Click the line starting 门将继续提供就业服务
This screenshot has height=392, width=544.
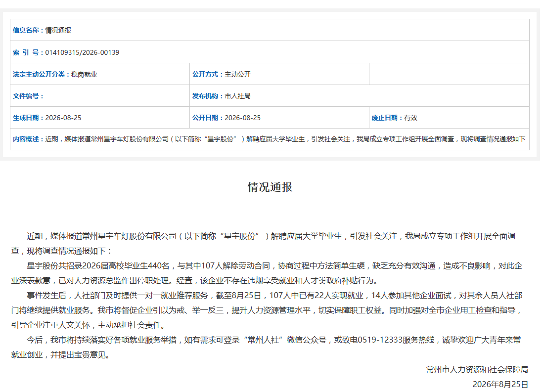pyautogui.click(x=267, y=310)
